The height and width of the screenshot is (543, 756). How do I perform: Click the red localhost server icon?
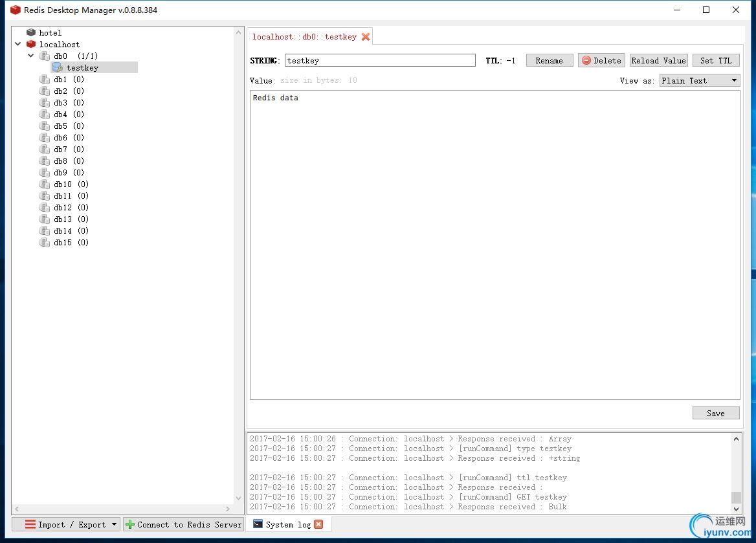[31, 44]
